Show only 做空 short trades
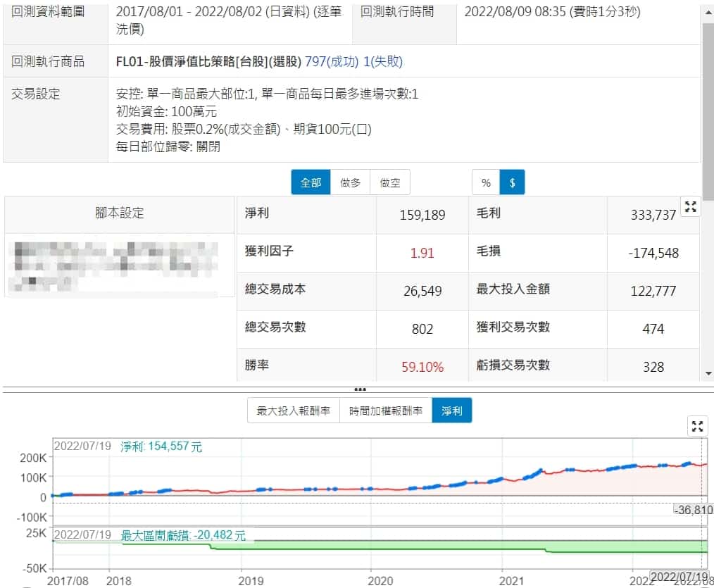The width and height of the screenshot is (714, 588). tap(389, 182)
